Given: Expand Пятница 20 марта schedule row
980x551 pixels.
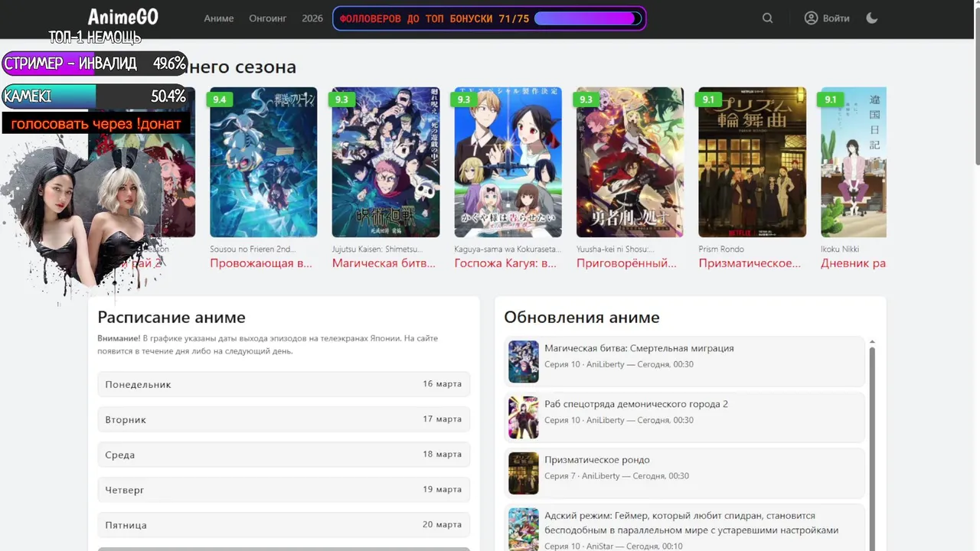Looking at the screenshot, I should 283,525.
